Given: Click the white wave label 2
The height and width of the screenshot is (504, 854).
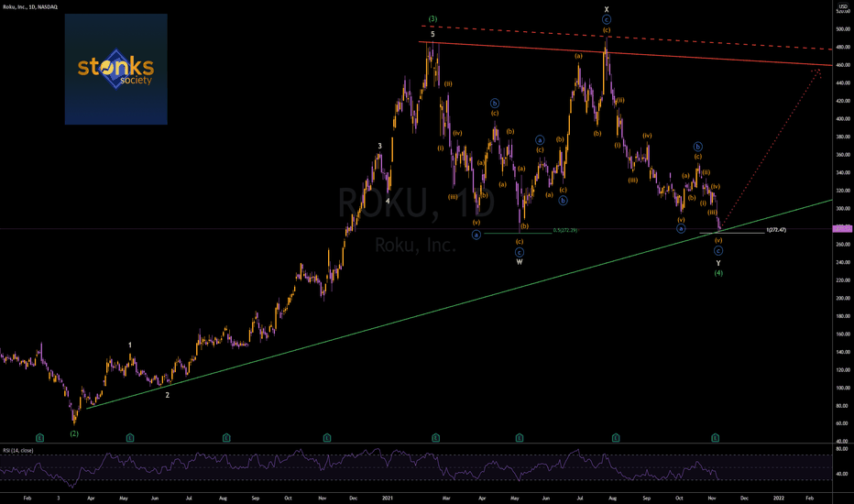Looking at the screenshot, I should pos(167,395).
